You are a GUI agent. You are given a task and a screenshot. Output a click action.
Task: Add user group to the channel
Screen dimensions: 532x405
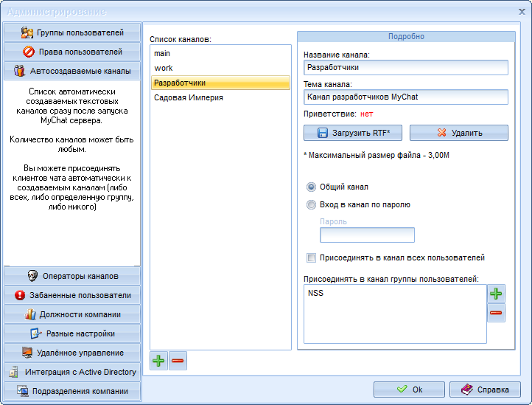coord(496,294)
